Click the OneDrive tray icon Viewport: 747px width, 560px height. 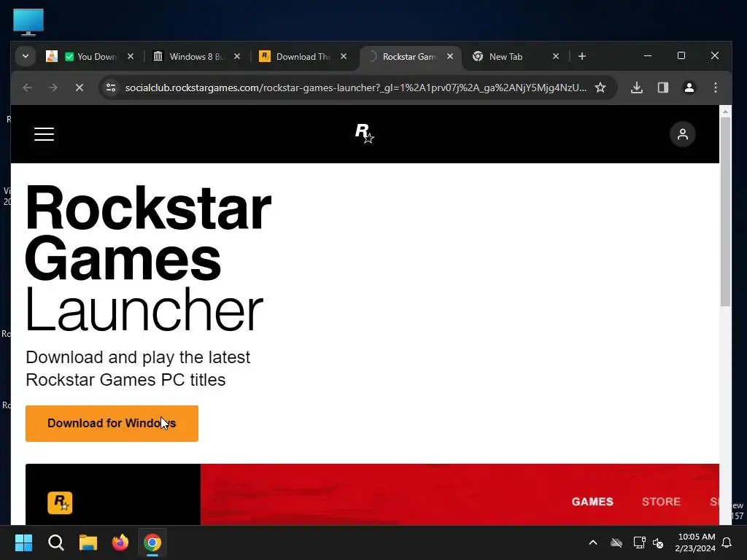pyautogui.click(x=616, y=542)
